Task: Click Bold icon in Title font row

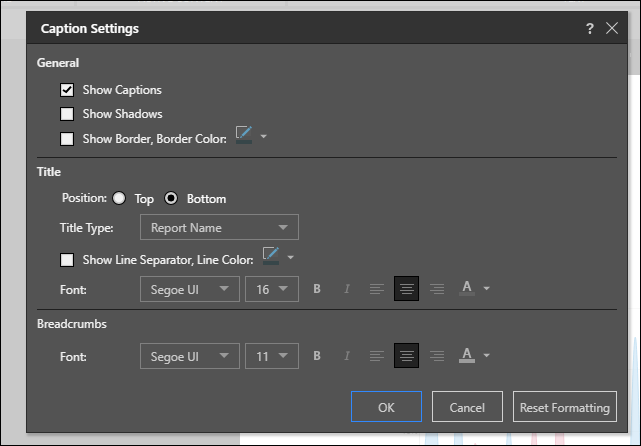Action: (x=317, y=289)
